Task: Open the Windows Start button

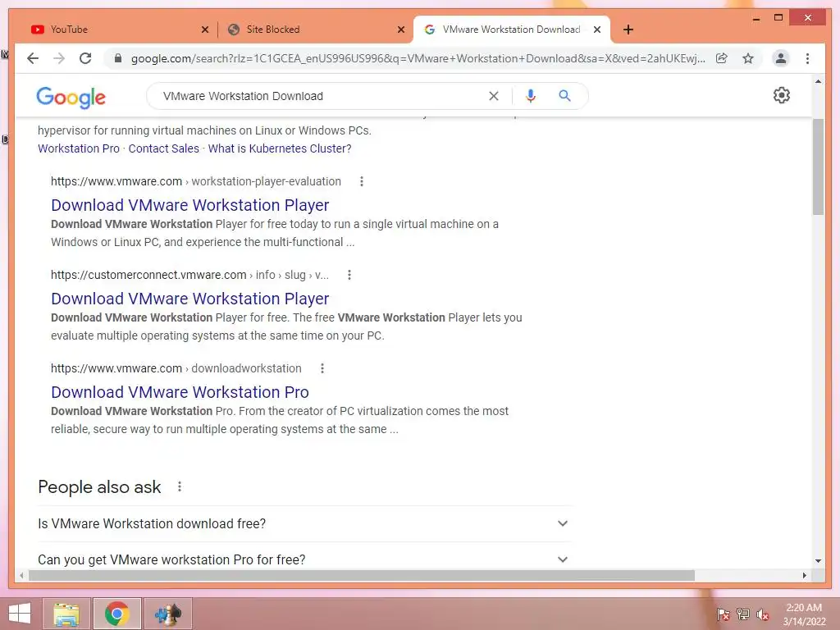Action: [20, 614]
